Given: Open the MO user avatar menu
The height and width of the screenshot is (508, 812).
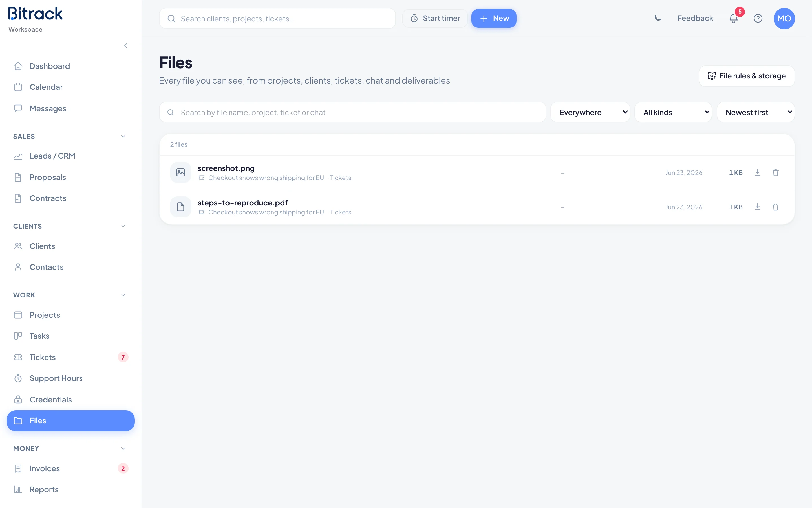Looking at the screenshot, I should (784, 18).
